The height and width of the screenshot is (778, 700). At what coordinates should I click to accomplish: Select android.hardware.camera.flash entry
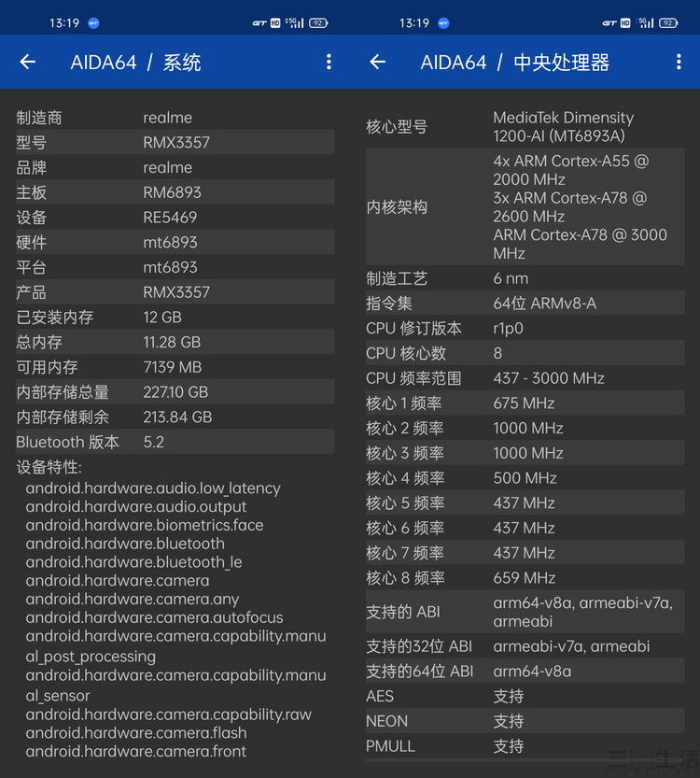tap(136, 733)
